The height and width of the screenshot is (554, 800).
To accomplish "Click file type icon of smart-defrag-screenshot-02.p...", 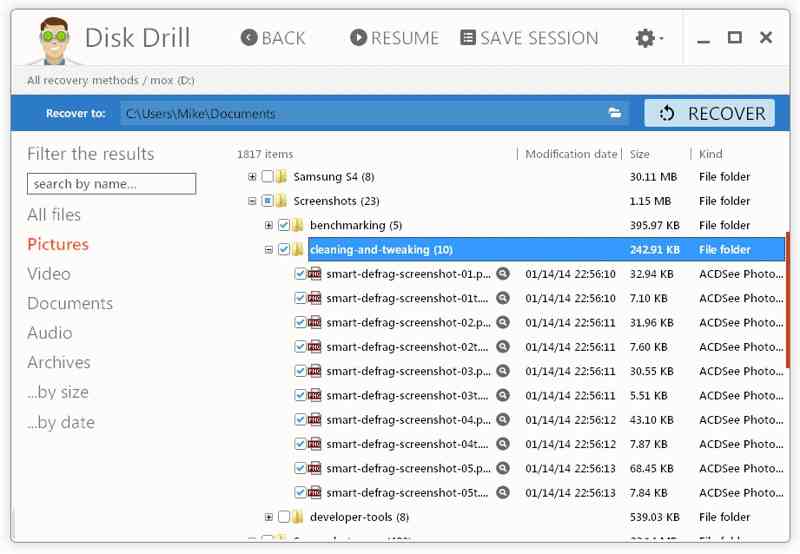I will [315, 322].
